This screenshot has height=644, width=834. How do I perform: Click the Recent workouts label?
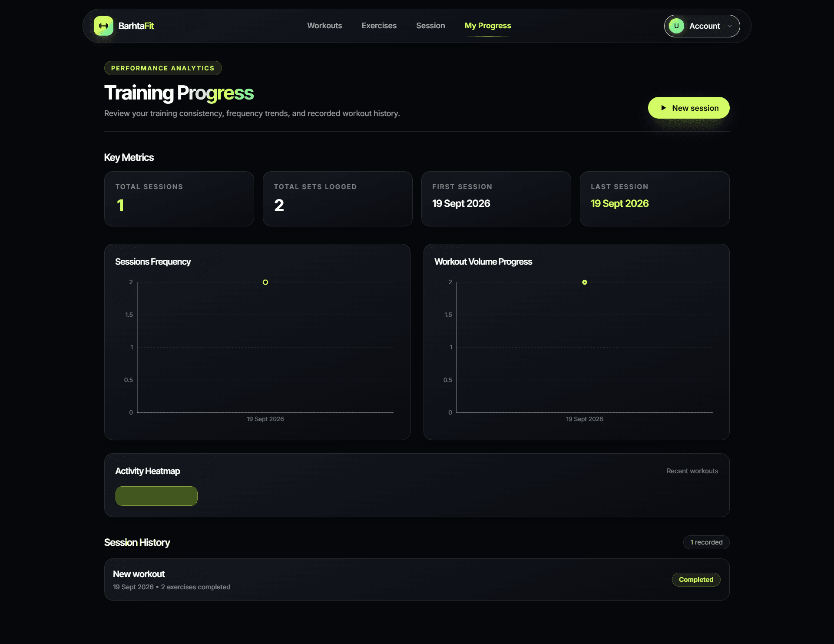tap(692, 471)
